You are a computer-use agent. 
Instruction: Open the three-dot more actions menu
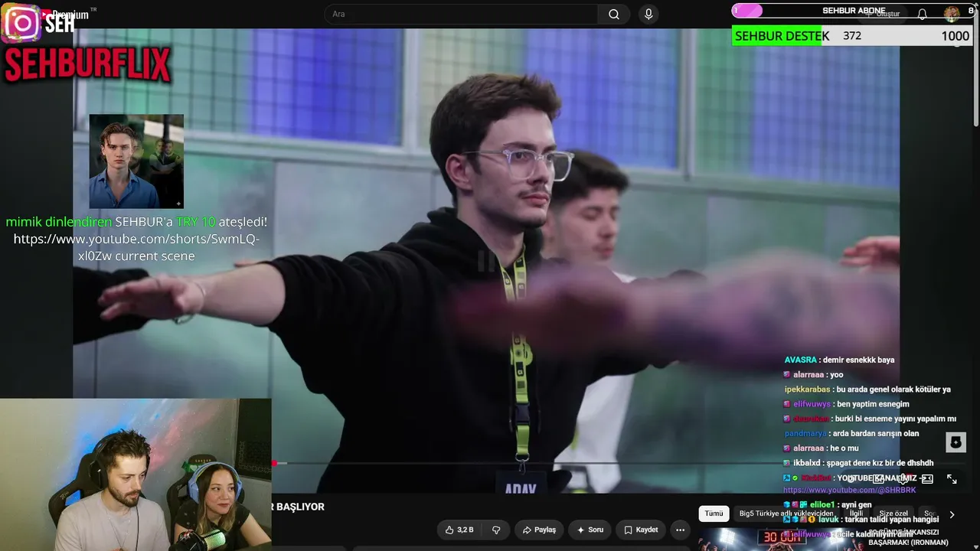point(680,530)
